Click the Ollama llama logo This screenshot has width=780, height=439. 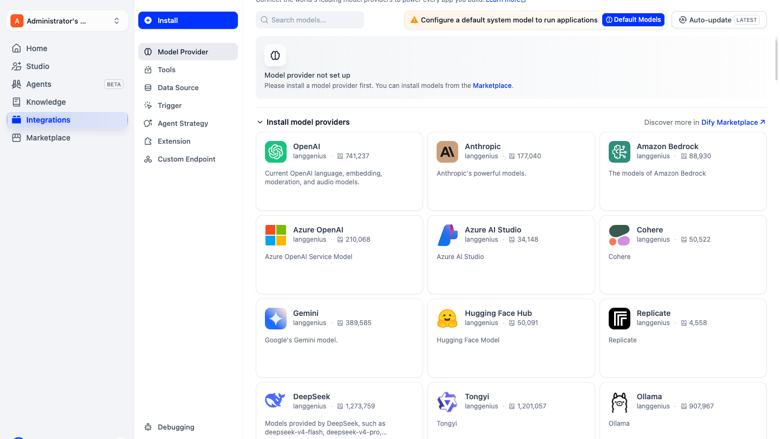coord(619,402)
